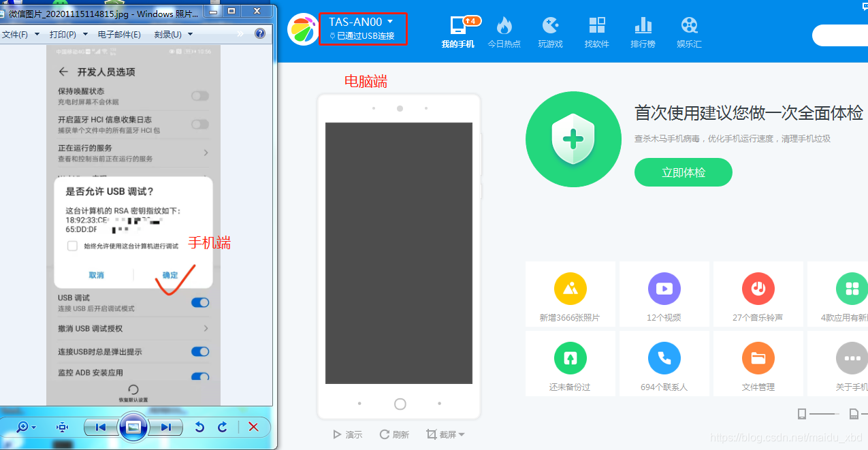Rotate image clockwise in Photo Viewer

[x=222, y=427]
